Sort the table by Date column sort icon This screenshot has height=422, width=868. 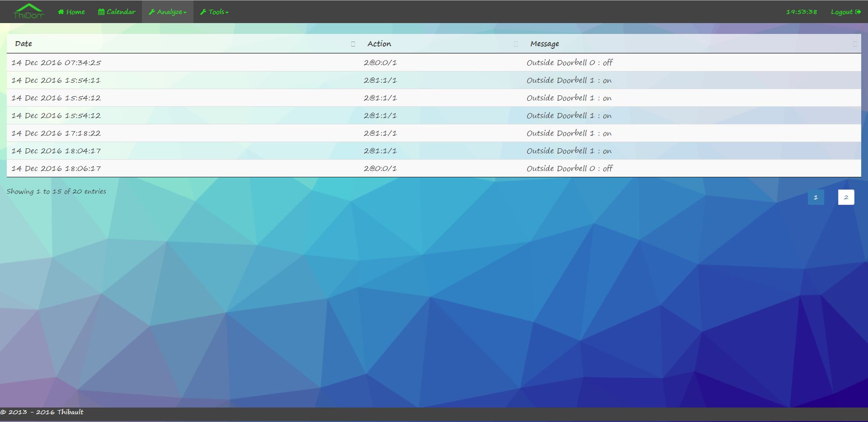[353, 44]
